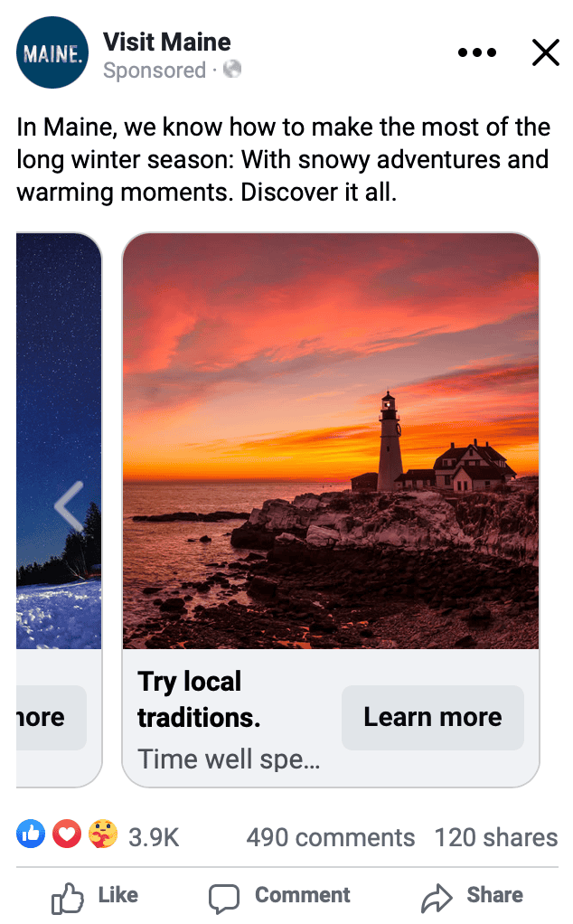Click the red heart reaction icon

[x=67, y=834]
